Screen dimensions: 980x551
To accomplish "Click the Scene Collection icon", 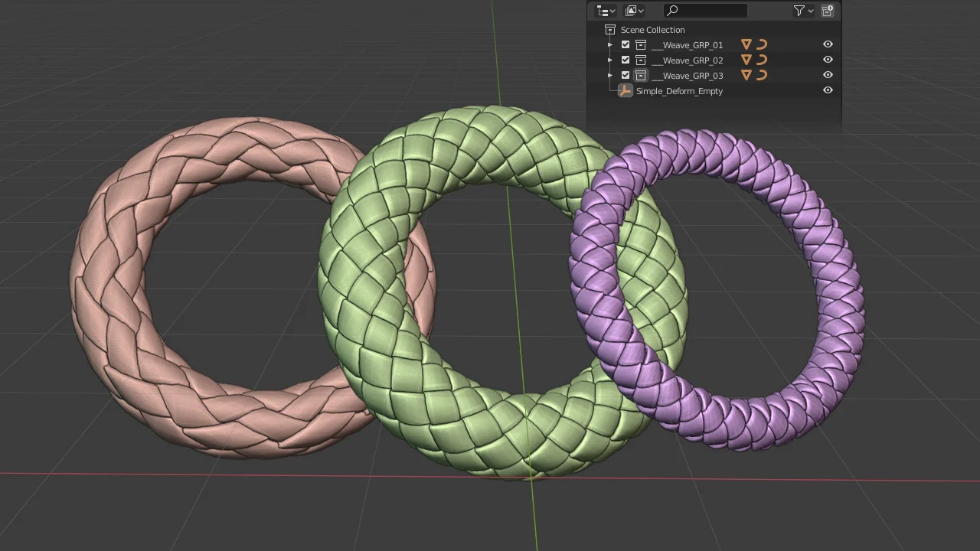I will tap(610, 29).
